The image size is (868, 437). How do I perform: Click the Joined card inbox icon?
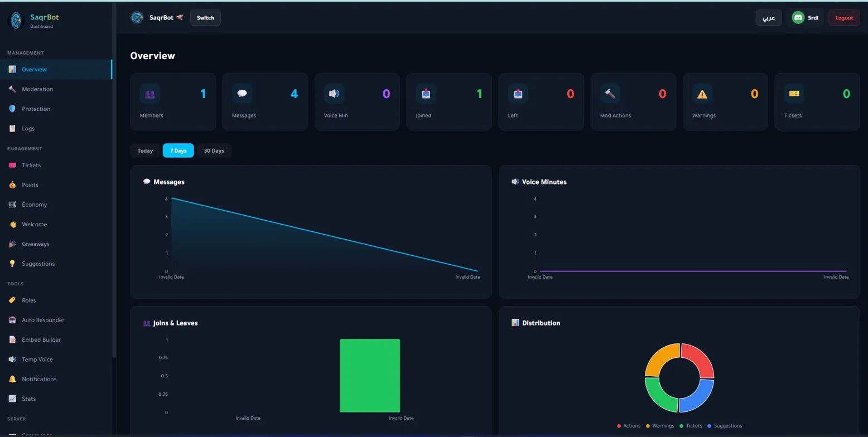(x=426, y=94)
